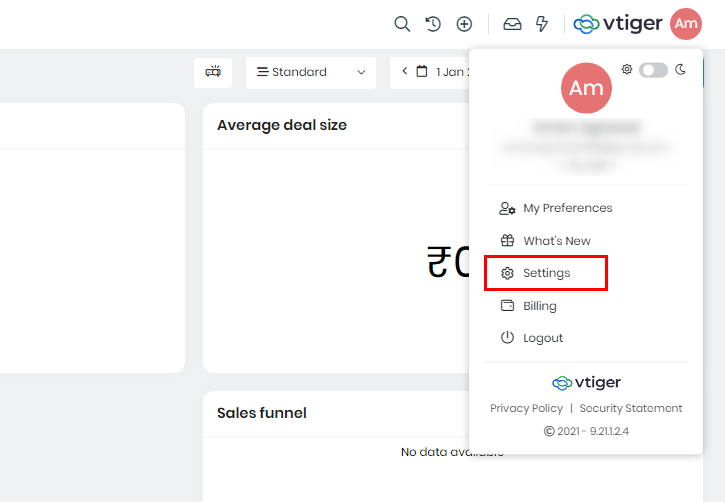Click the quick create plus icon

click(464, 24)
